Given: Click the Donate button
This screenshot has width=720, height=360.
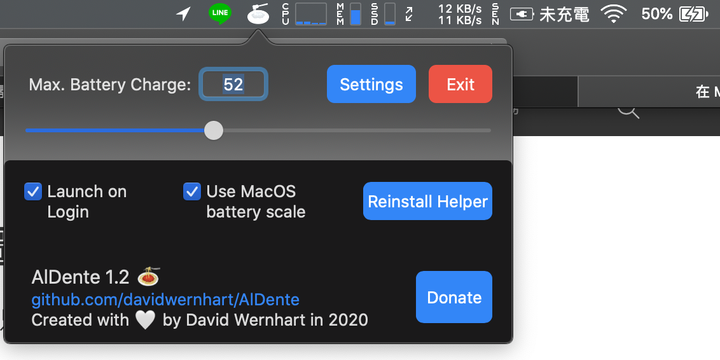Looking at the screenshot, I should click(454, 297).
